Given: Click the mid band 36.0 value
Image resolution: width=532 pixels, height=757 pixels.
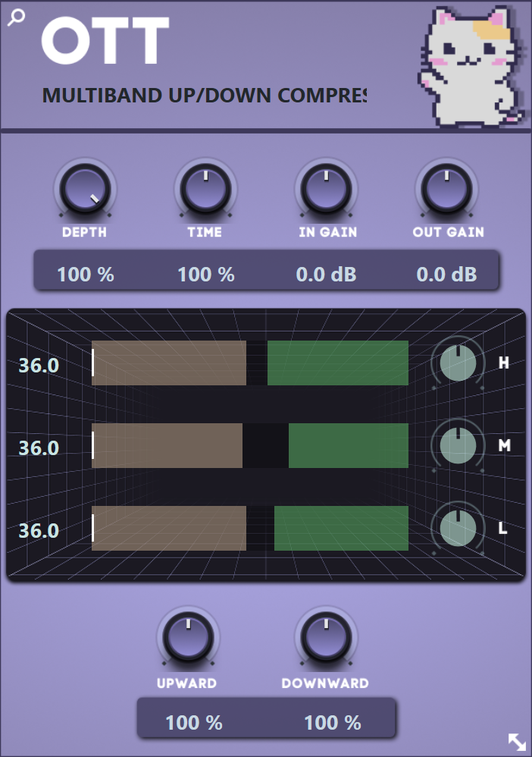Looking at the screenshot, I should coord(39,448).
